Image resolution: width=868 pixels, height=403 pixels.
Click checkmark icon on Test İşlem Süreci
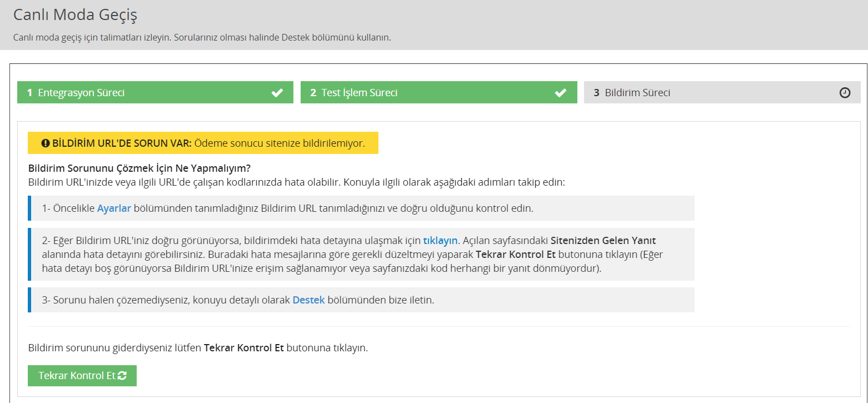[561, 93]
